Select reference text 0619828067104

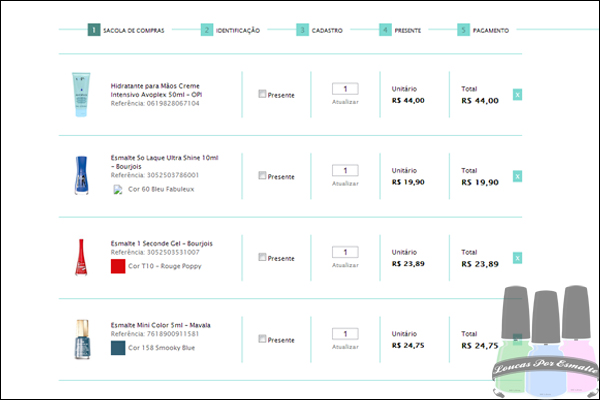tap(173, 103)
